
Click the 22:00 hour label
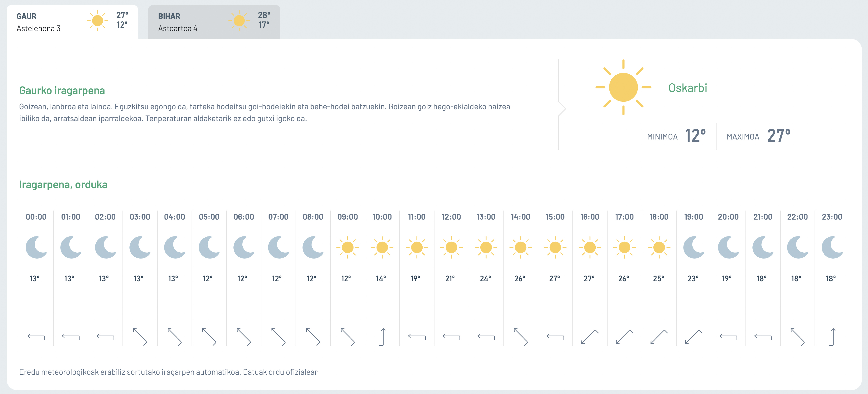pyautogui.click(x=797, y=217)
